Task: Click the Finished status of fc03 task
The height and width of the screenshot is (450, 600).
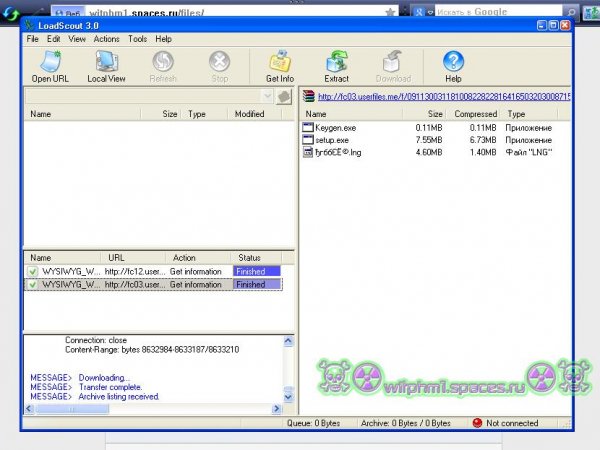Action: [x=257, y=285]
